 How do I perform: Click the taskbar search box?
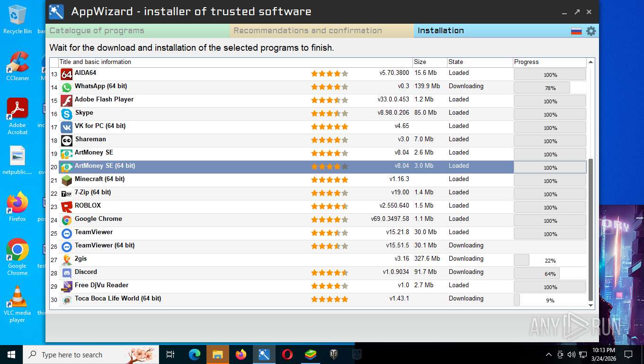pyautogui.click(x=91, y=354)
